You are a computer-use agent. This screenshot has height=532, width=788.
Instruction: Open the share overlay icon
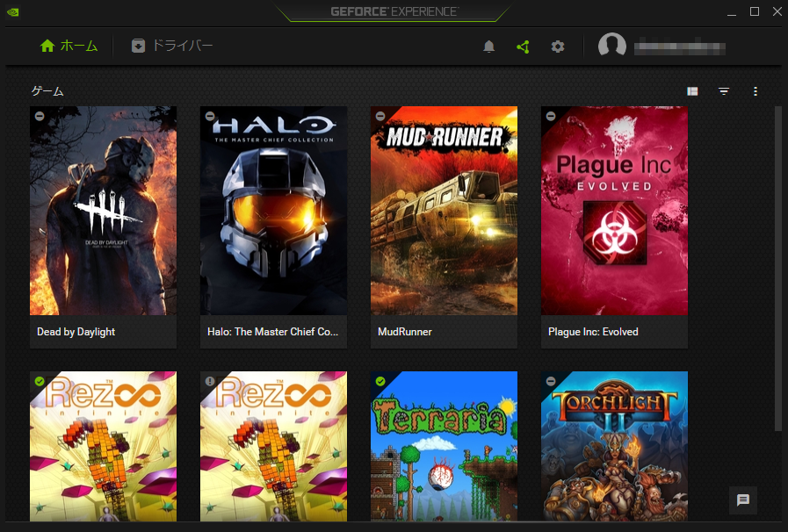coord(523,47)
